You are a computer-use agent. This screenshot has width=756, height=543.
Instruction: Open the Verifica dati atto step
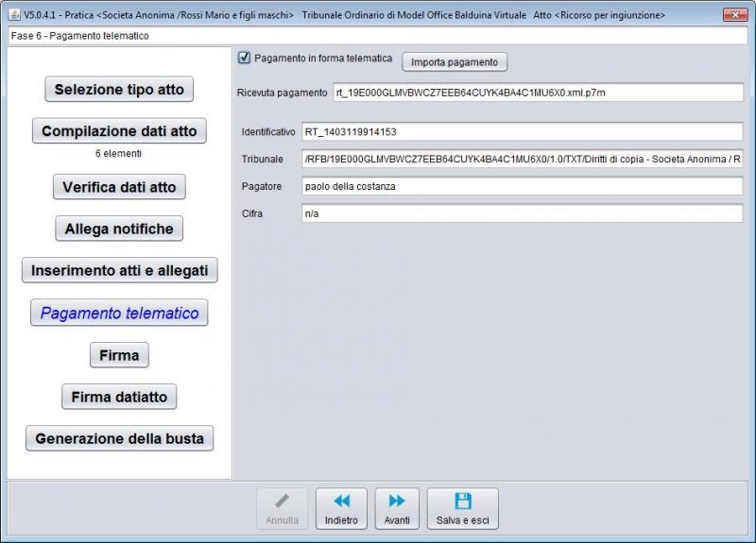point(119,187)
